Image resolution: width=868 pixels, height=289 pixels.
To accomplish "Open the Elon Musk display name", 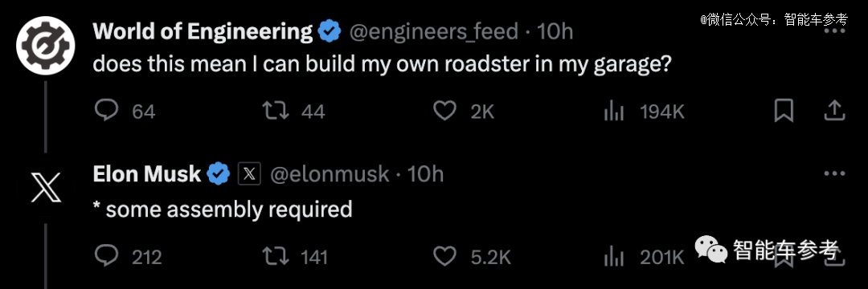I will pos(147,175).
